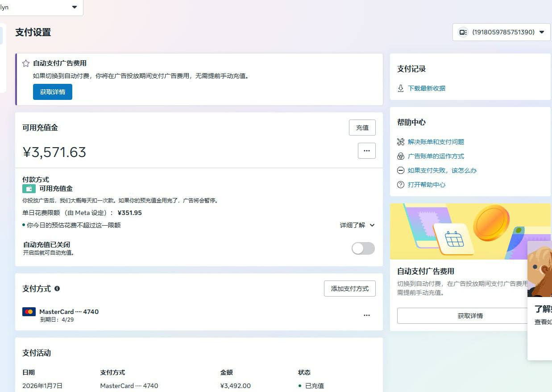This screenshot has height=392, width=552.
Task: Open the ad account ID dropdown
Action: click(501, 32)
